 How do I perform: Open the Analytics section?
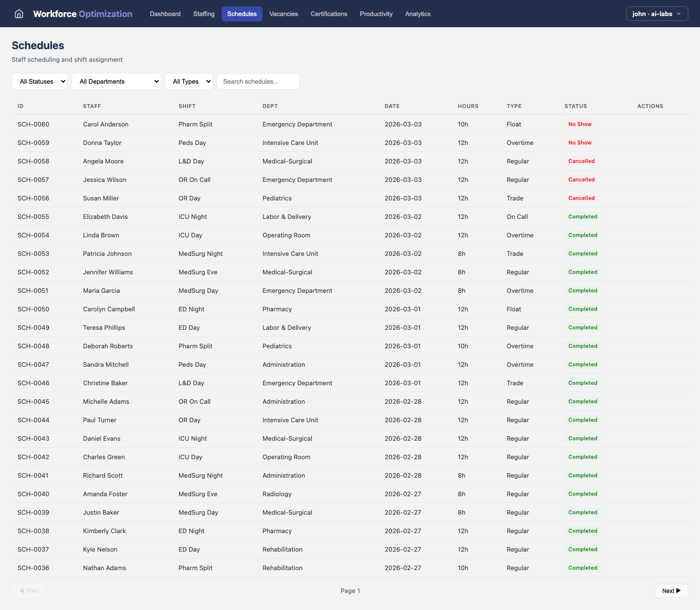[x=418, y=14]
